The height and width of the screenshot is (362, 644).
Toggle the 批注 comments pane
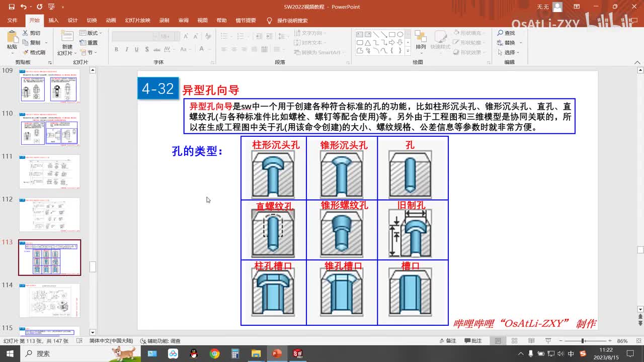tap(472, 341)
